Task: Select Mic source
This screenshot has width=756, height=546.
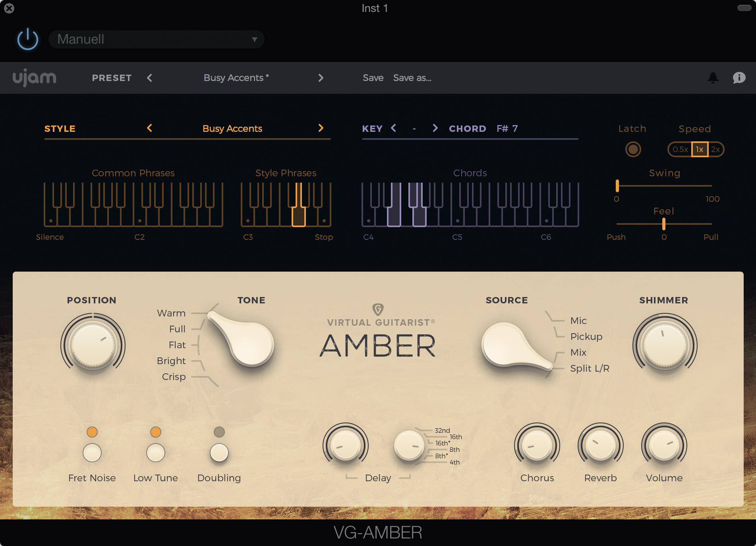Action: click(x=578, y=320)
